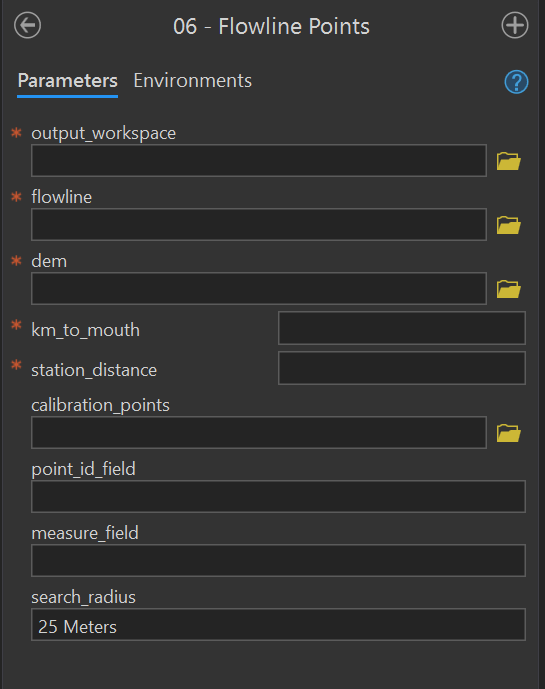The height and width of the screenshot is (689, 545).
Task: Click into the output_workspace text field
Action: click(x=259, y=160)
